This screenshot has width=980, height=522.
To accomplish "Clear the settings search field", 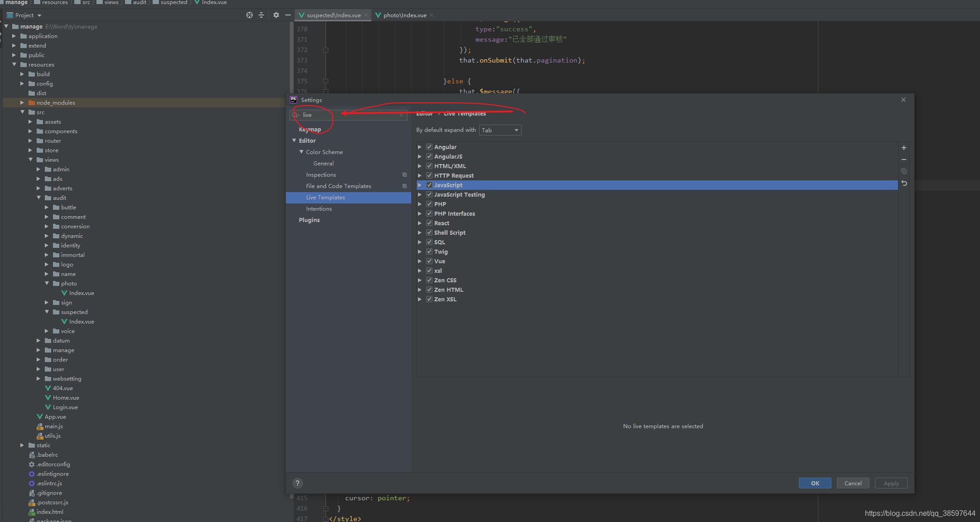I will 401,115.
